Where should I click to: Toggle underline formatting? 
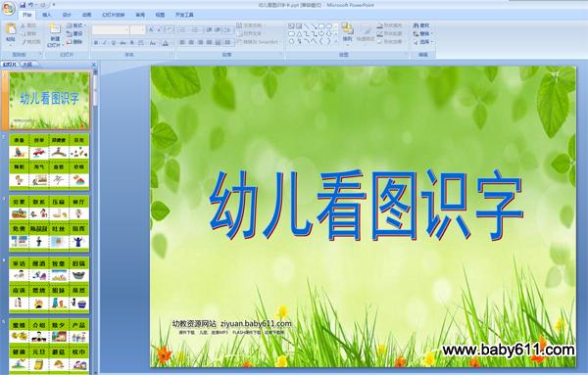click(x=114, y=43)
